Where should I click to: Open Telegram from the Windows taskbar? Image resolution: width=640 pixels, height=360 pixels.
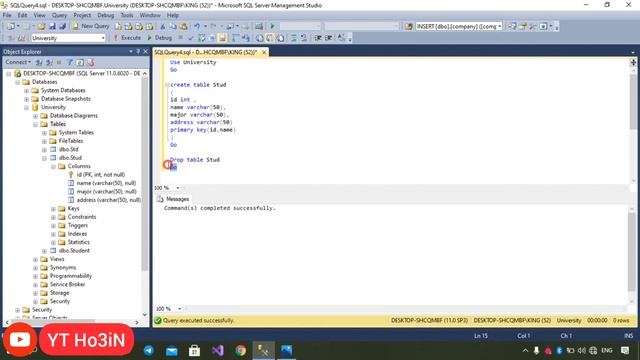(149, 350)
